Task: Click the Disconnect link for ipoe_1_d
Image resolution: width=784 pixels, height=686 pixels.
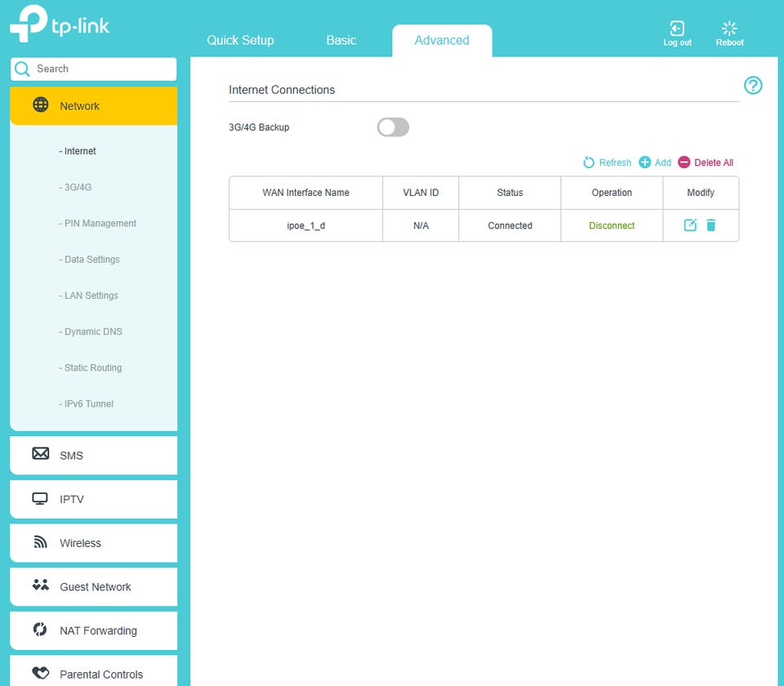Action: pos(612,225)
